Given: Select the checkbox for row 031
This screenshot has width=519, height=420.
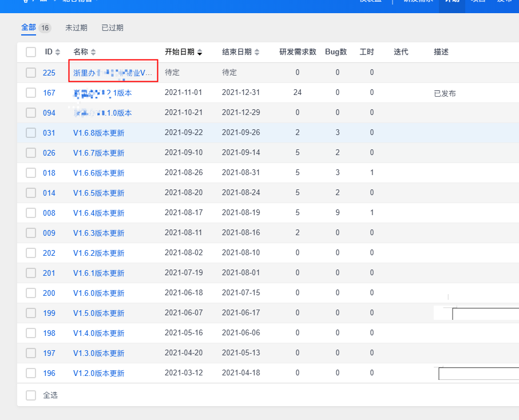Looking at the screenshot, I should (x=31, y=133).
